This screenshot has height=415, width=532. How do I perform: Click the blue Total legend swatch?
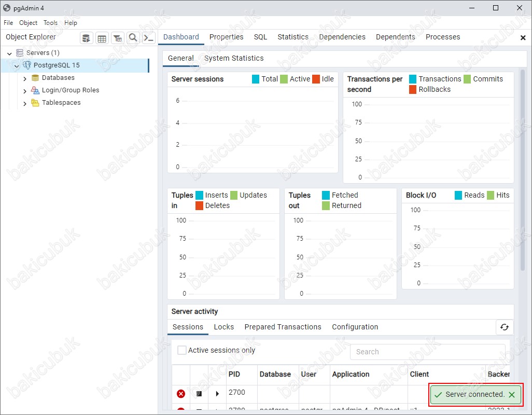[256, 79]
